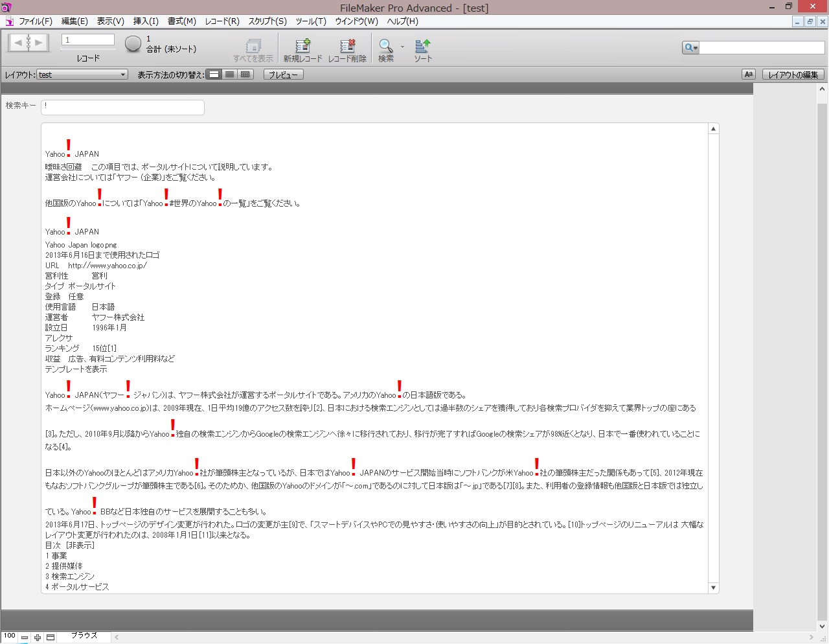This screenshot has width=829, height=644.
Task: Click the 検索 find magnifier icon
Action: 386,45
